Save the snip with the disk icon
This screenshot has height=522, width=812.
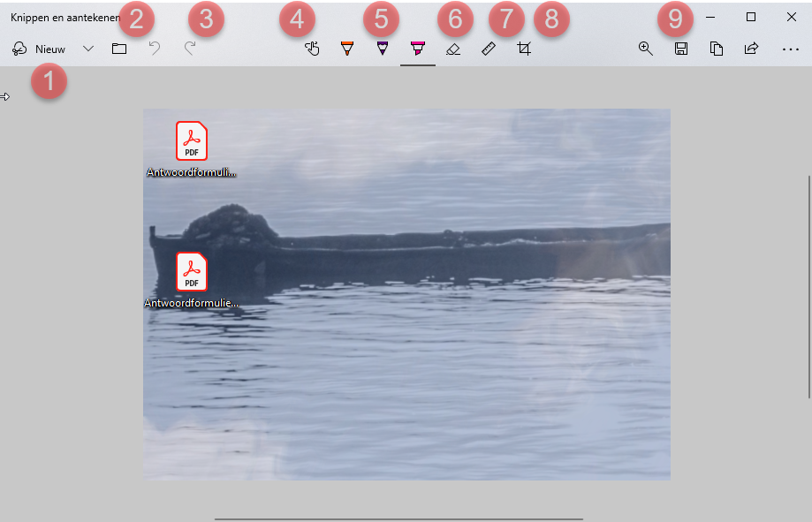[681, 49]
